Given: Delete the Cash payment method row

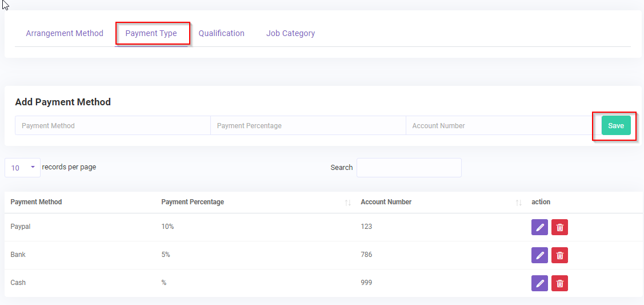Looking at the screenshot, I should (x=559, y=283).
